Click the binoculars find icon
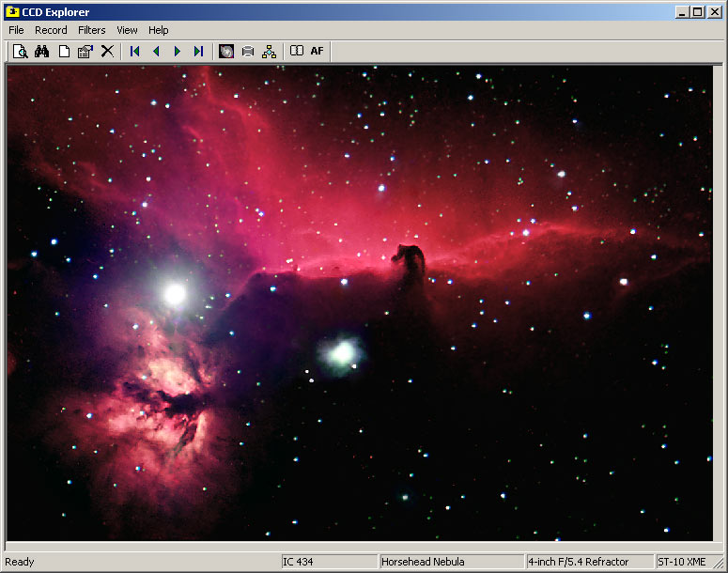 (41, 51)
